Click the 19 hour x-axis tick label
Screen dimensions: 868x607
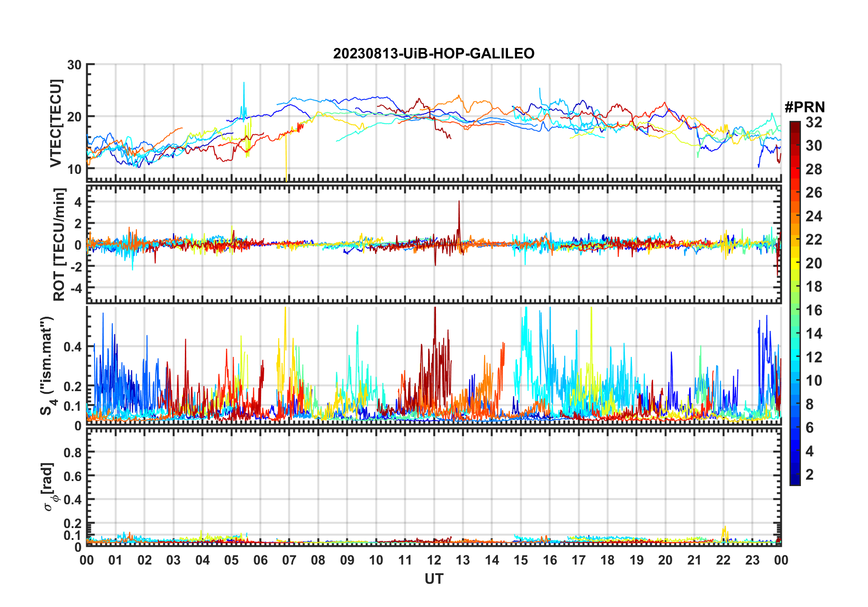[x=637, y=560]
